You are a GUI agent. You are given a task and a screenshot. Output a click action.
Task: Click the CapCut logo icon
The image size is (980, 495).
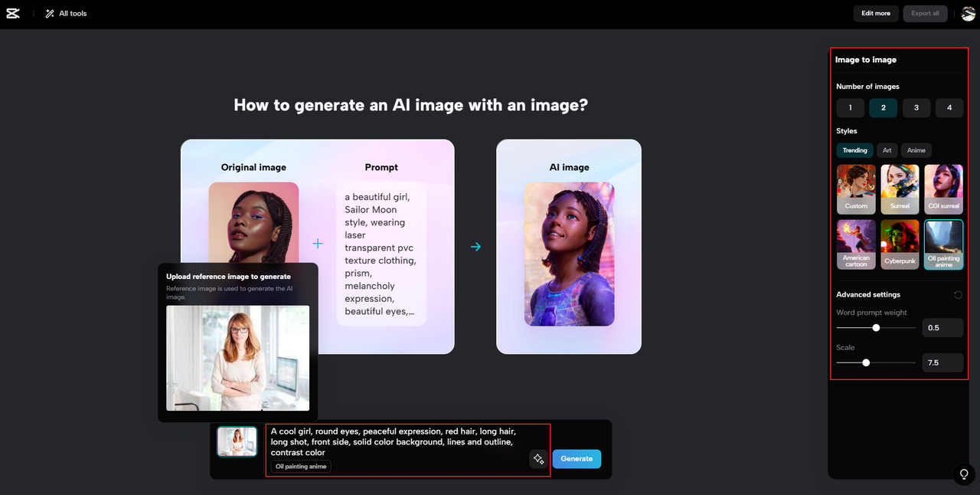pyautogui.click(x=13, y=13)
